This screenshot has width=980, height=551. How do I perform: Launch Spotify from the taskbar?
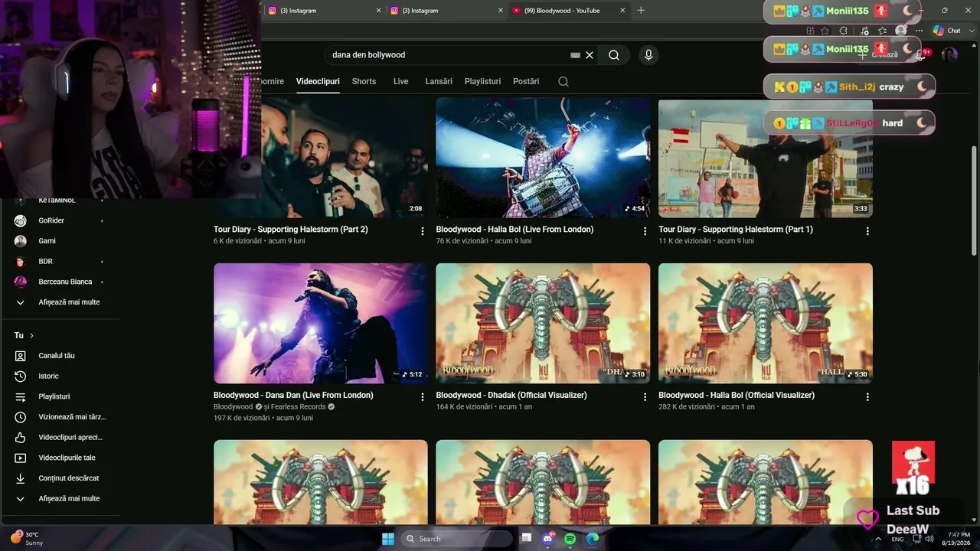[570, 539]
